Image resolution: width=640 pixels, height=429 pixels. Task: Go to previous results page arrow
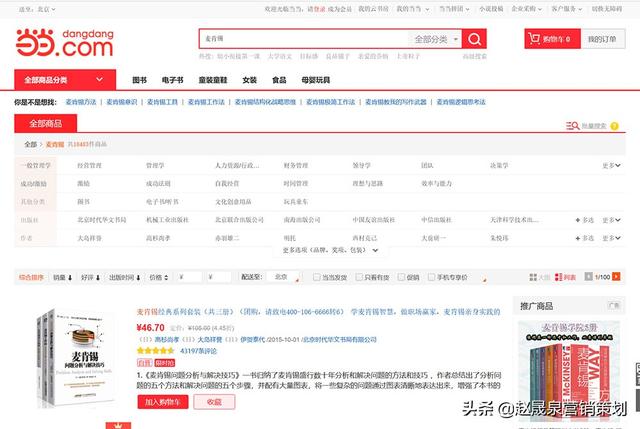pos(588,277)
